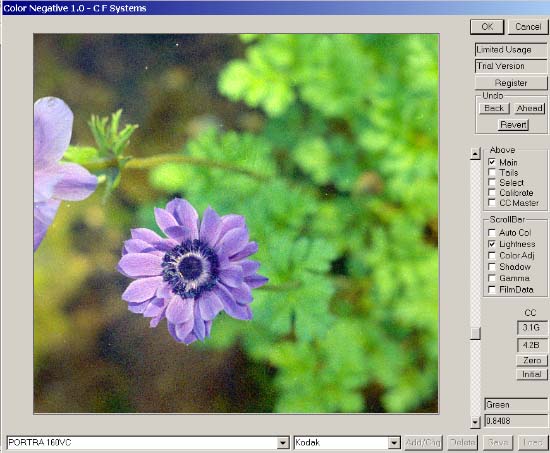Enable FilmData scrollbar mode
The image size is (550, 453).
492,289
